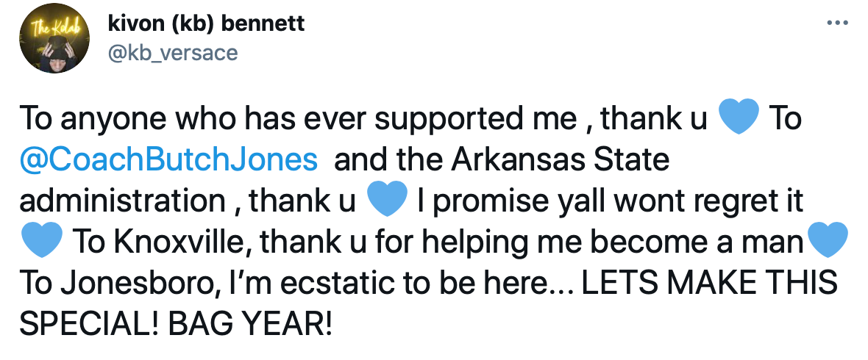Click the display name kivon (kb) bennett

click(205, 24)
